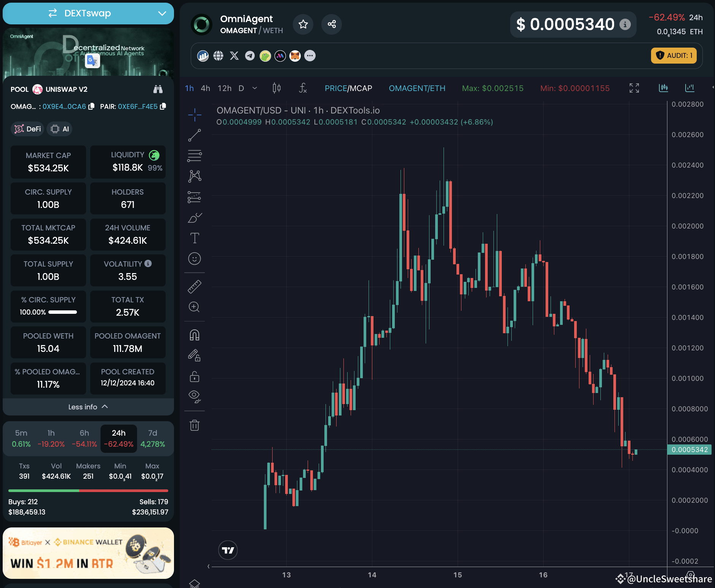Screen dimensions: 715x588
Task: Select the D daily timeframe
Action: tap(241, 88)
